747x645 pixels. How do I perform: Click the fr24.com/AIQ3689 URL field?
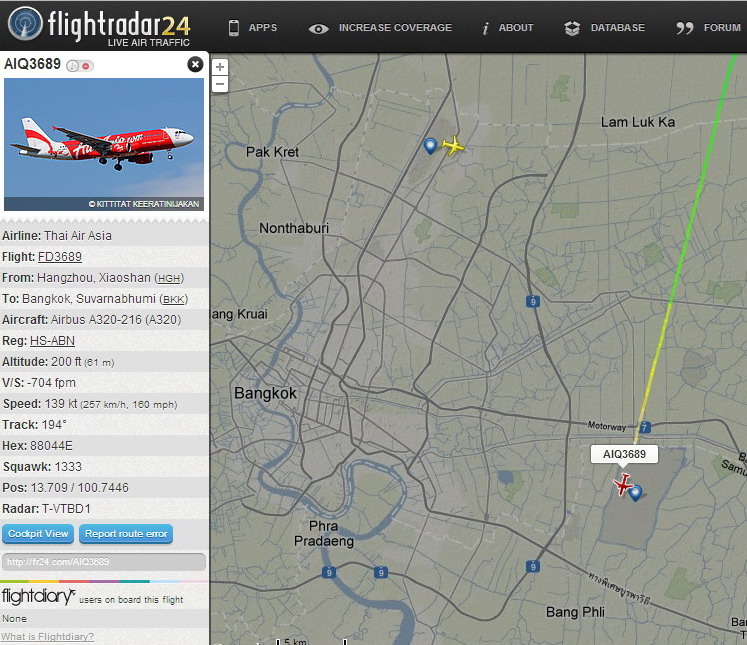coord(104,562)
